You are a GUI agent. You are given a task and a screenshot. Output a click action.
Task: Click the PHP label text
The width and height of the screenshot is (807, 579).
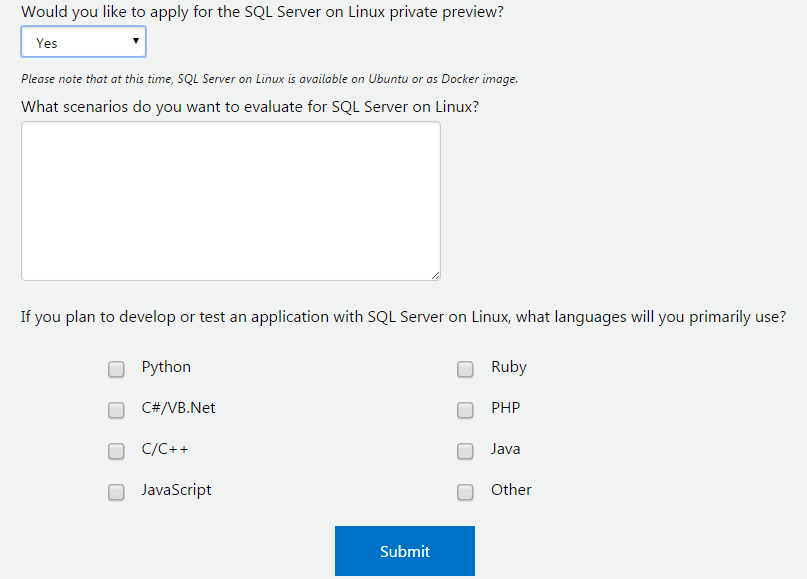505,408
